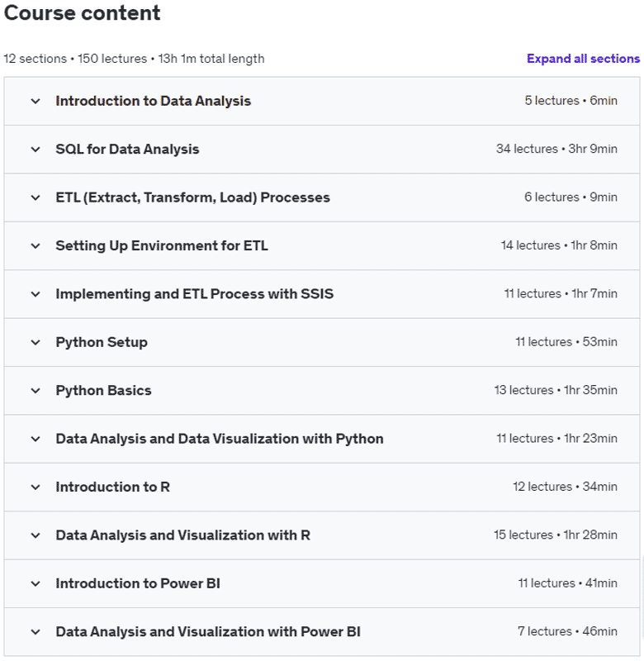This screenshot has width=644, height=661.
Task: Select the Python Setup section title
Action: [x=102, y=342]
